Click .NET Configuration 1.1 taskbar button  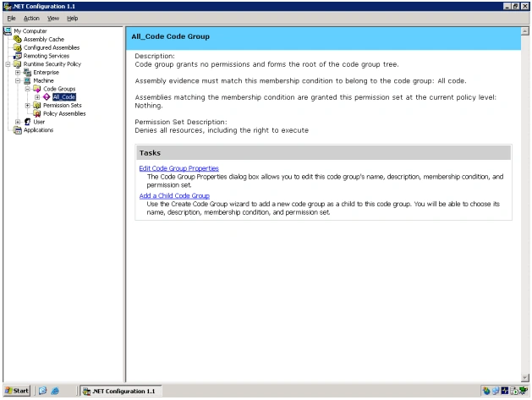tap(121, 391)
